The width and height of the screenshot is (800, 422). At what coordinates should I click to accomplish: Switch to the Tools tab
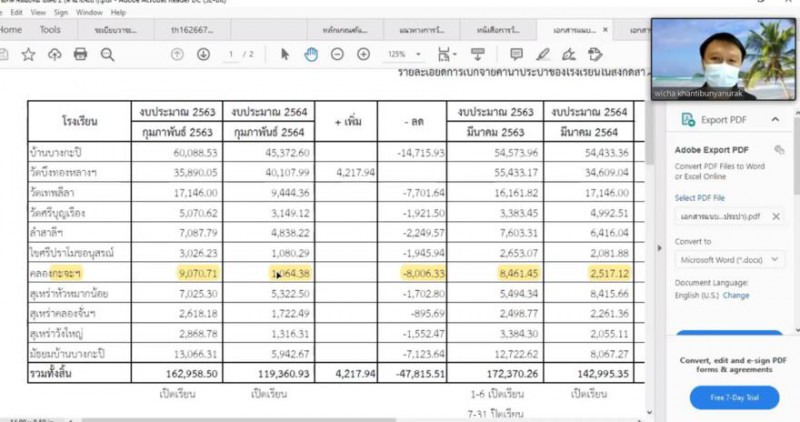coord(50,30)
